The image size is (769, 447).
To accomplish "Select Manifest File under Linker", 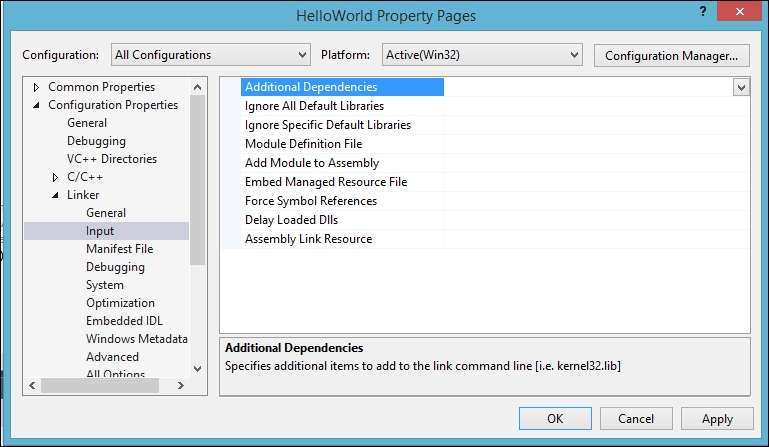I will click(x=119, y=249).
